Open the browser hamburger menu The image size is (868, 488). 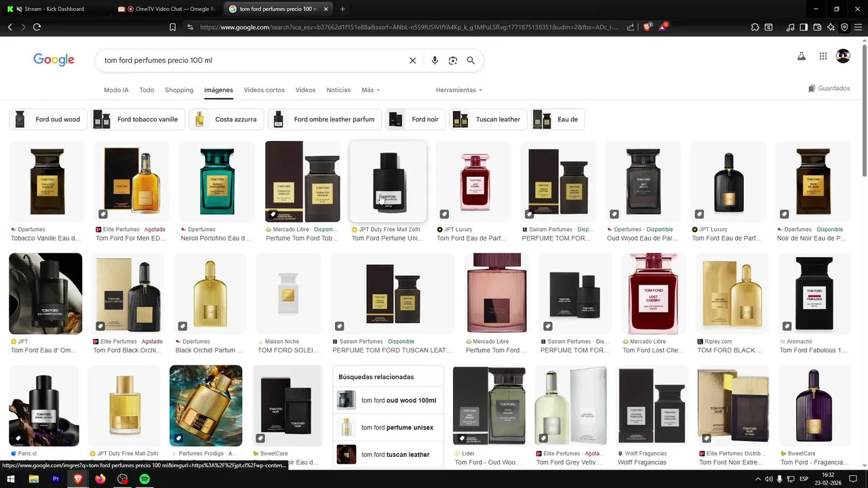tap(858, 27)
